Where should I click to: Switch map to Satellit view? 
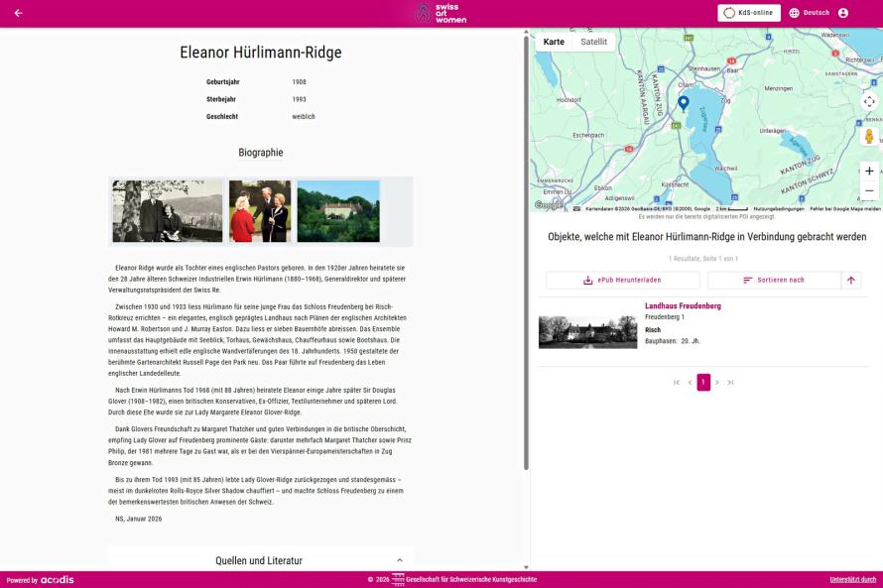click(593, 42)
